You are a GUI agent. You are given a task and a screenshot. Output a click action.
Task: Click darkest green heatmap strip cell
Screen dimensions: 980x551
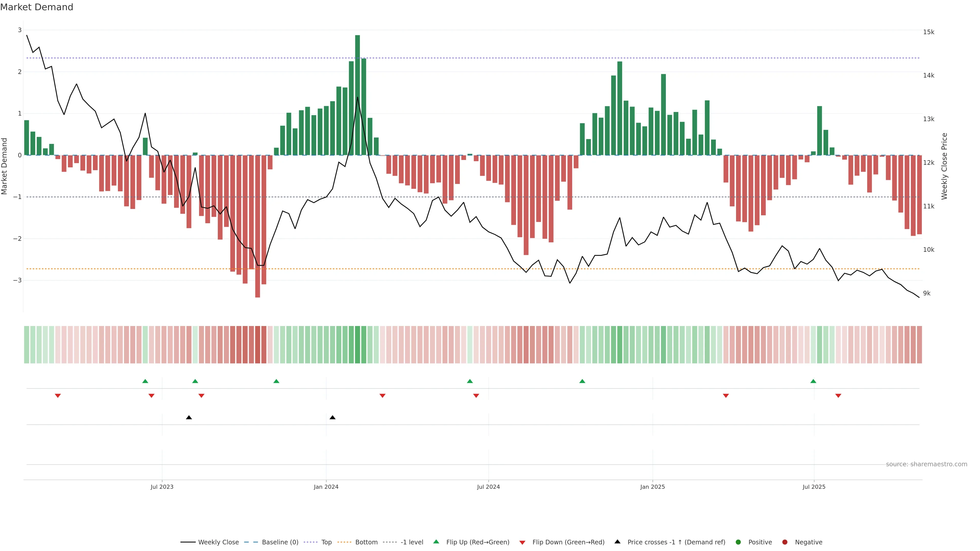tap(357, 345)
